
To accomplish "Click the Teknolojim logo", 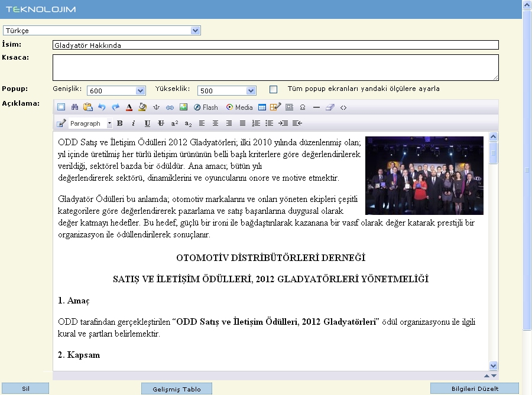I will 41,9.
